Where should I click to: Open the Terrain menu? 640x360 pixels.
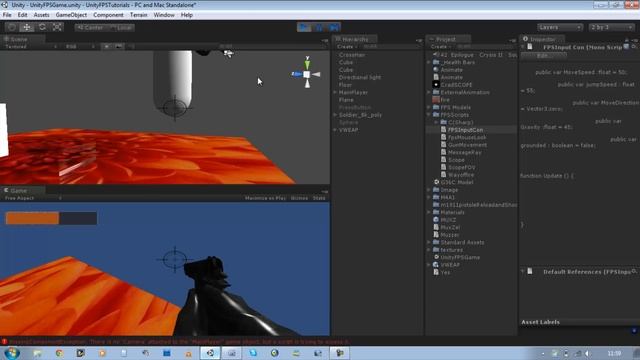(x=138, y=15)
